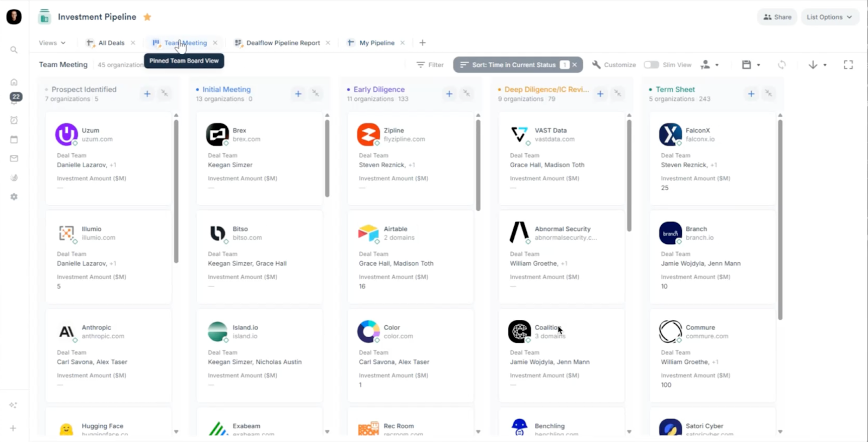The image size is (868, 442).
Task: Toggle the Slim View switch
Action: click(x=651, y=65)
